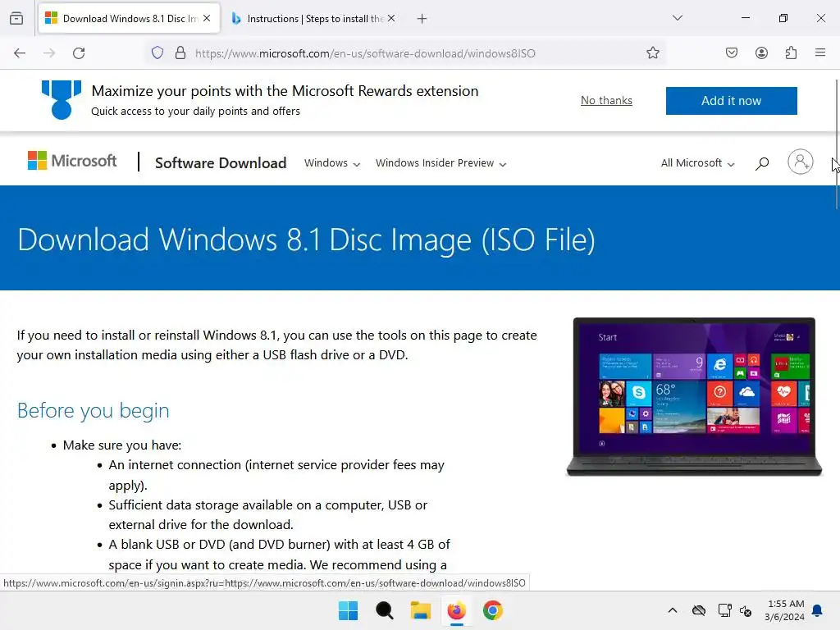
Task: Launch Google Chrome from the taskbar
Action: (493, 610)
